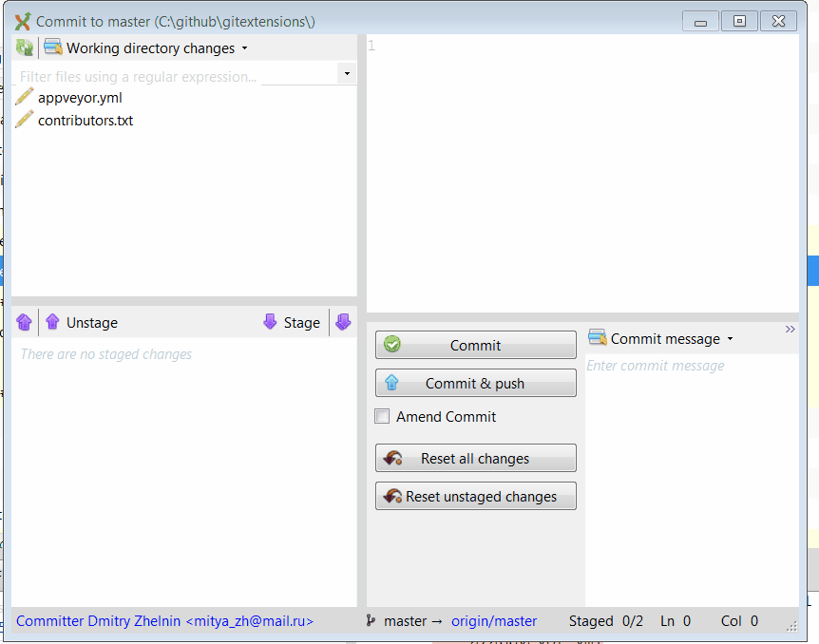Click the blue arrow on Commit & push

click(x=392, y=383)
